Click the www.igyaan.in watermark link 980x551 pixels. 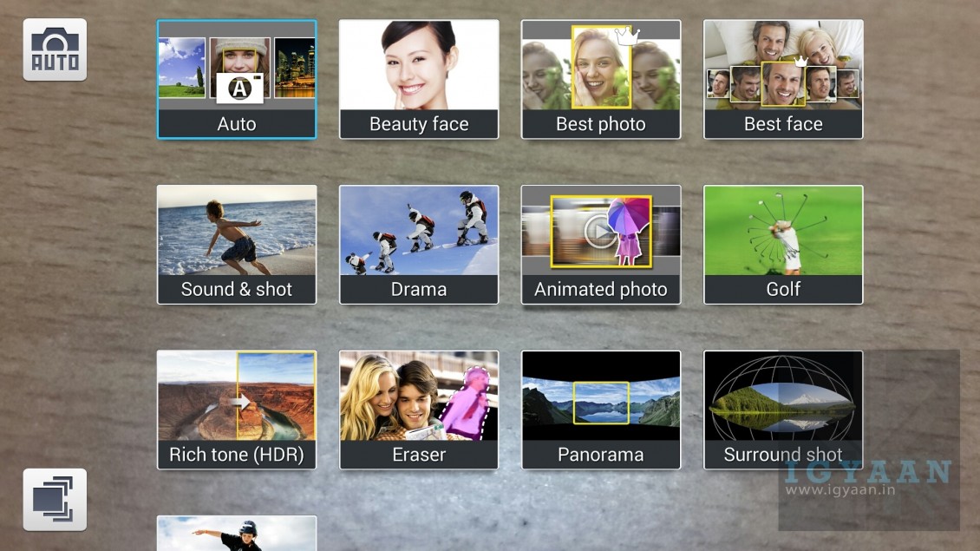840,490
